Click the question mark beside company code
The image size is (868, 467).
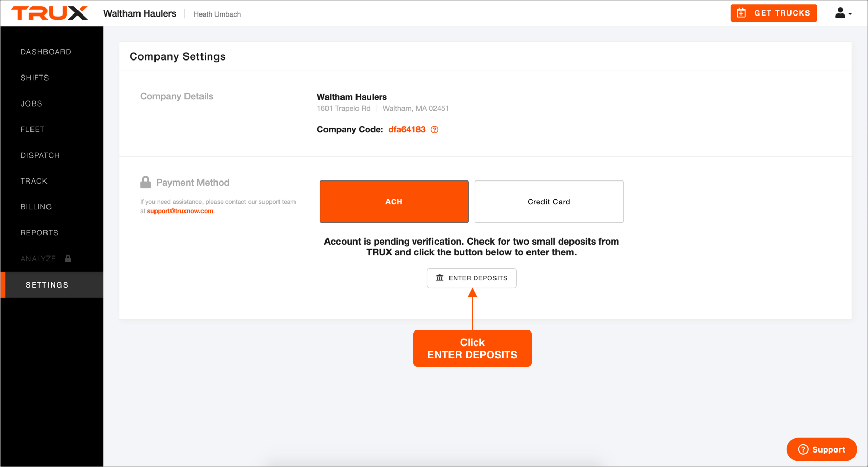pyautogui.click(x=435, y=130)
